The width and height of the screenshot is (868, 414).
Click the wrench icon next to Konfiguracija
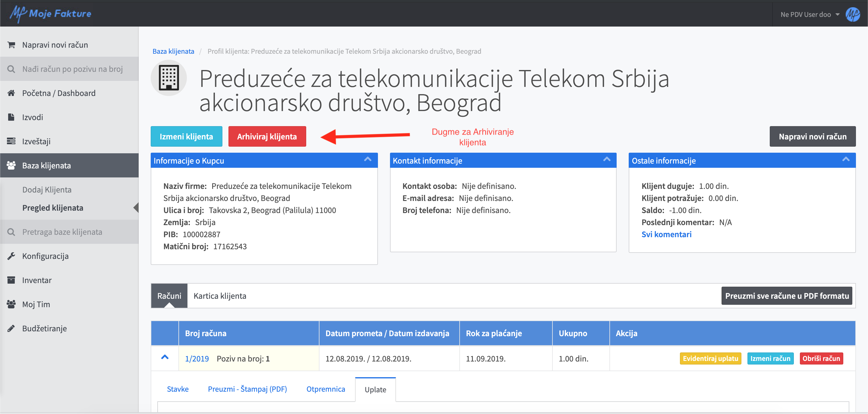coord(11,256)
